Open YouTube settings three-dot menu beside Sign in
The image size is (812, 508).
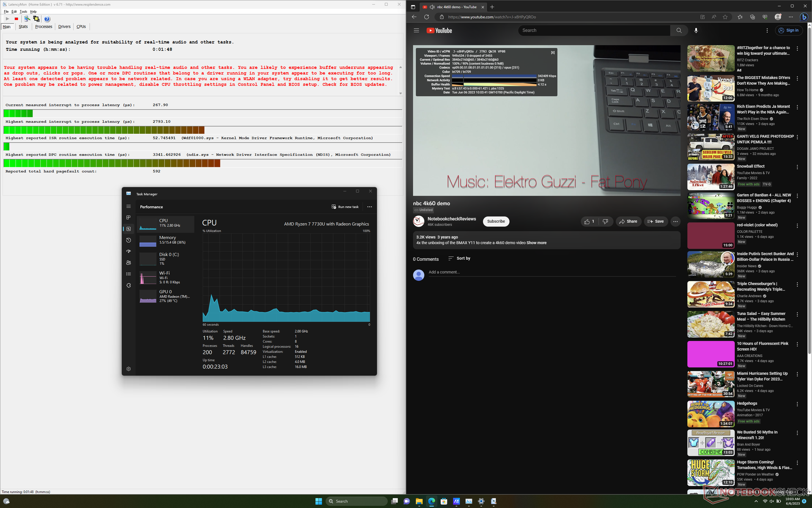tap(767, 30)
